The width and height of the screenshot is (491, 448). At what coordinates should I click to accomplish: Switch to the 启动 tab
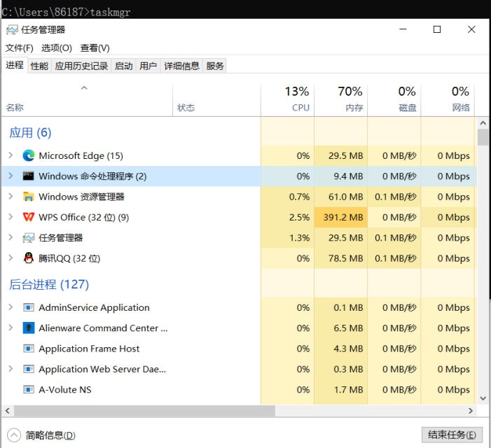point(124,66)
